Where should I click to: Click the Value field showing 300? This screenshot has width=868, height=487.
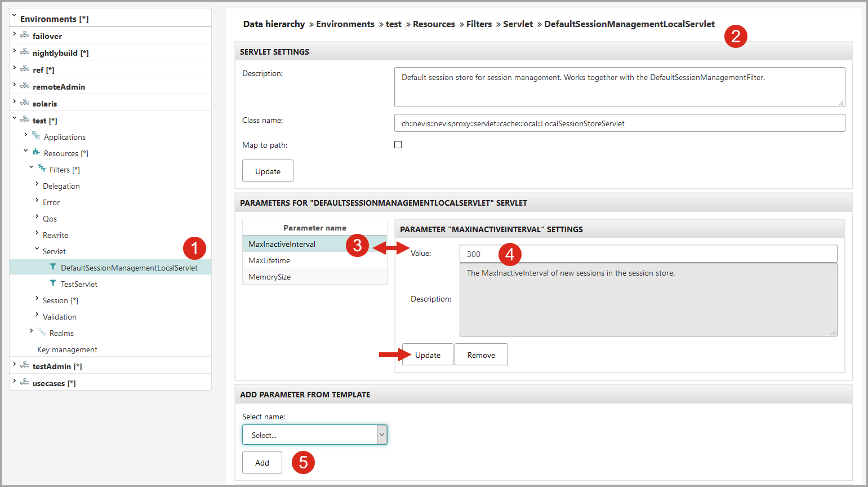(648, 254)
